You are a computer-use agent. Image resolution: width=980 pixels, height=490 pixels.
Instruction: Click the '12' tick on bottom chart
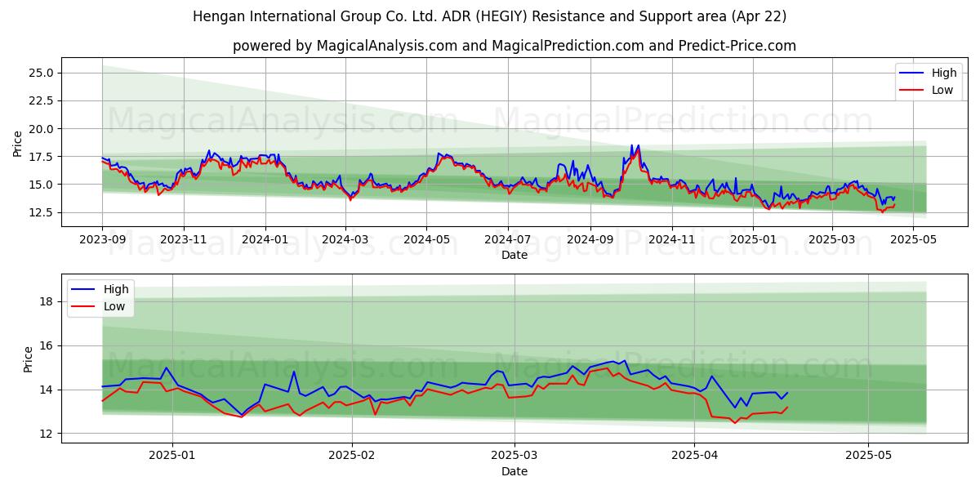click(x=47, y=434)
